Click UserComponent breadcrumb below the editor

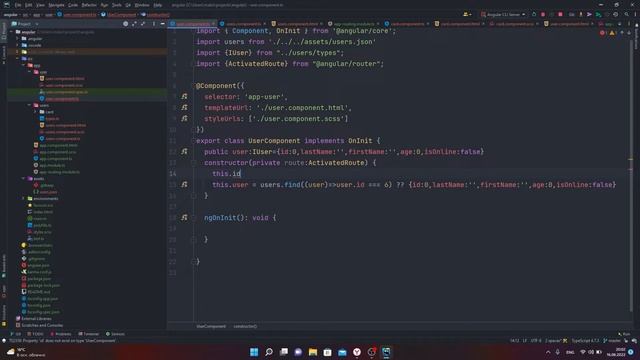211,327
